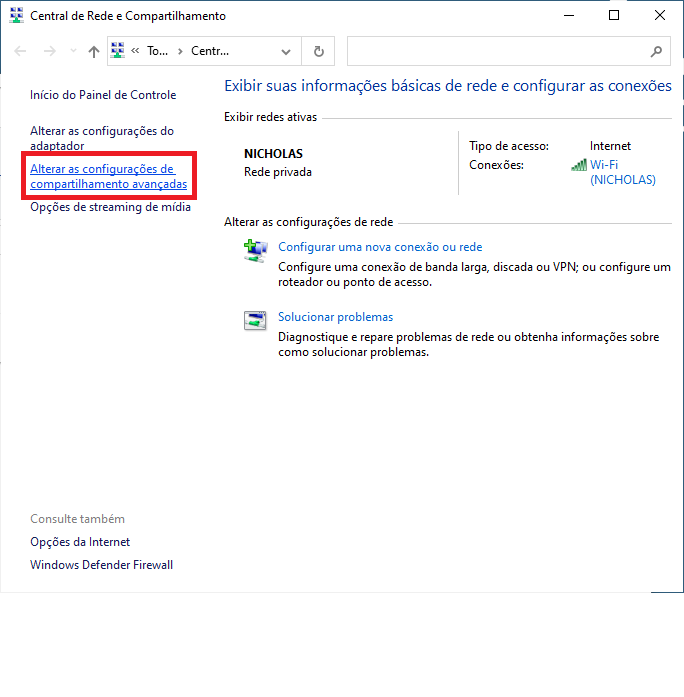The height and width of the screenshot is (697, 684).
Task: Open advanced sharing settings link
Action: pos(108,176)
